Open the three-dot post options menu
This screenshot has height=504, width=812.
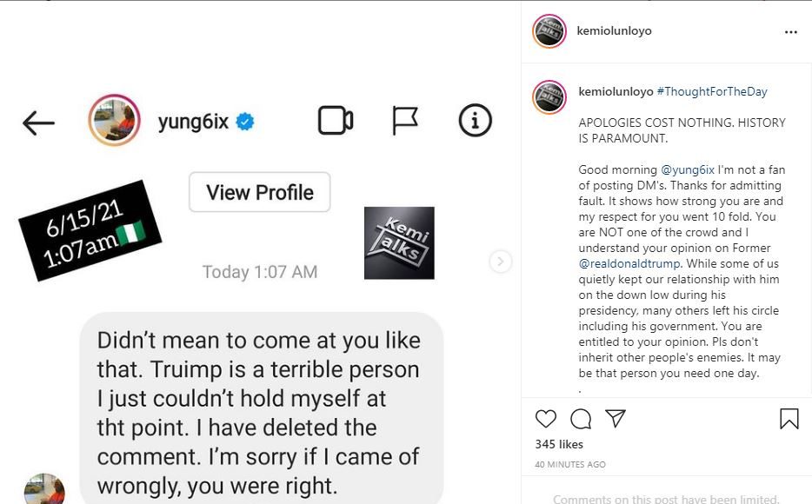click(790, 31)
